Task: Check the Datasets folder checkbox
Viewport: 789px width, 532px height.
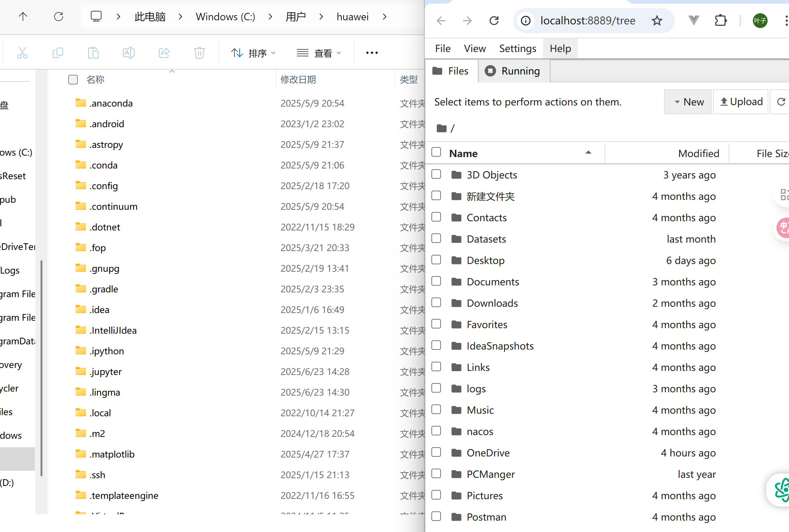Action: pos(436,239)
